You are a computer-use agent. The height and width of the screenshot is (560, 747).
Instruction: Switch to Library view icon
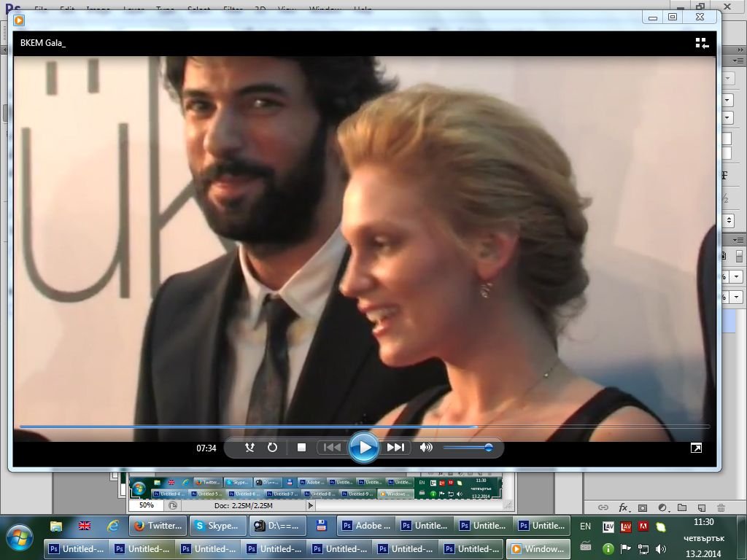pyautogui.click(x=702, y=43)
